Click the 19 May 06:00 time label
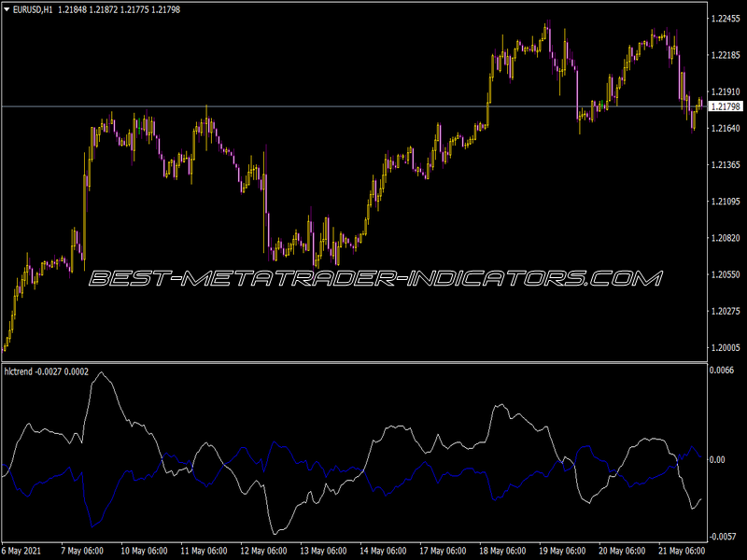 [562, 551]
